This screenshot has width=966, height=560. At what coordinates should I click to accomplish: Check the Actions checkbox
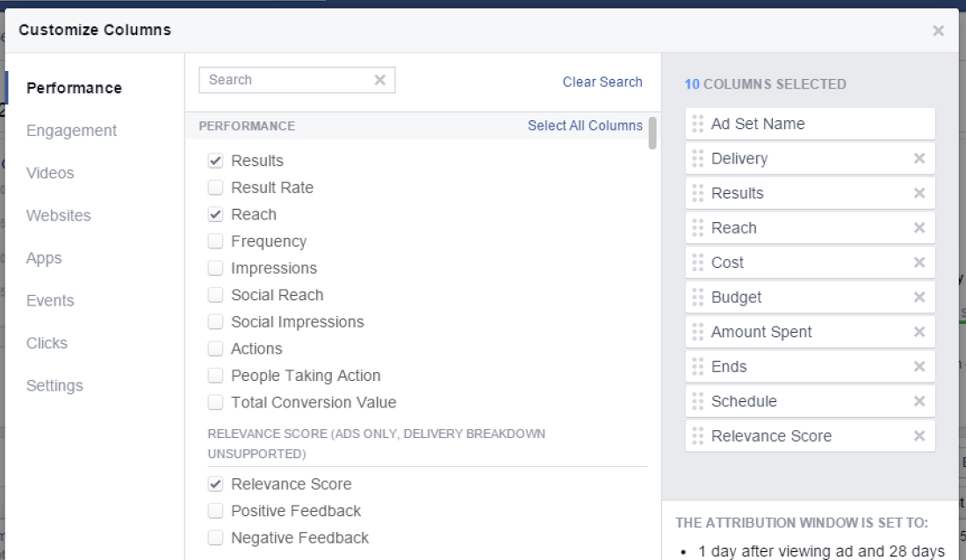(x=215, y=348)
